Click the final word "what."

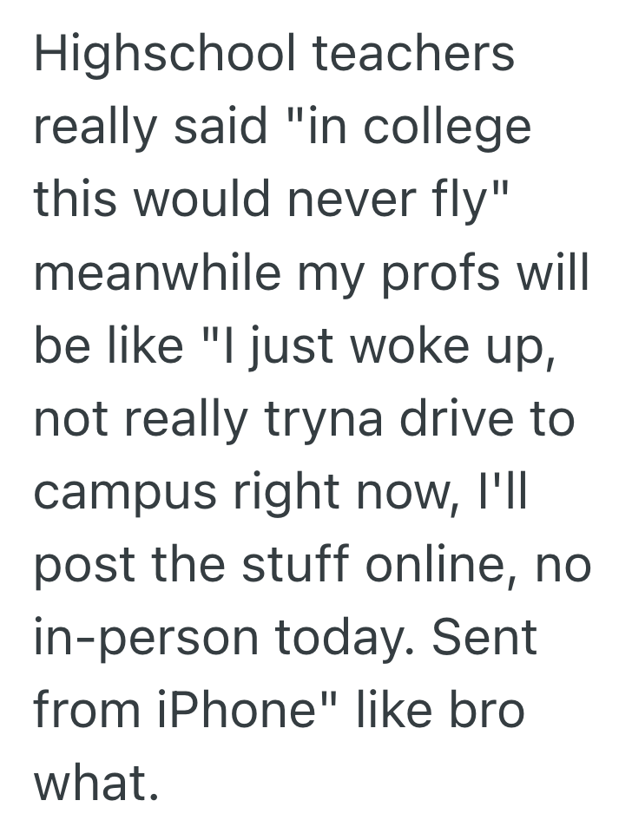pos(96,784)
